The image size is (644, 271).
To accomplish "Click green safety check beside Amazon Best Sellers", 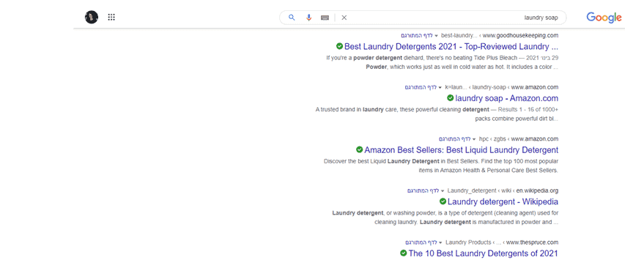I will pyautogui.click(x=360, y=150).
